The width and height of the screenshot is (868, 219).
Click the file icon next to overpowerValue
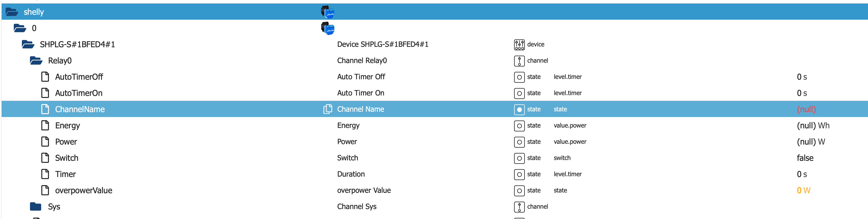45,190
